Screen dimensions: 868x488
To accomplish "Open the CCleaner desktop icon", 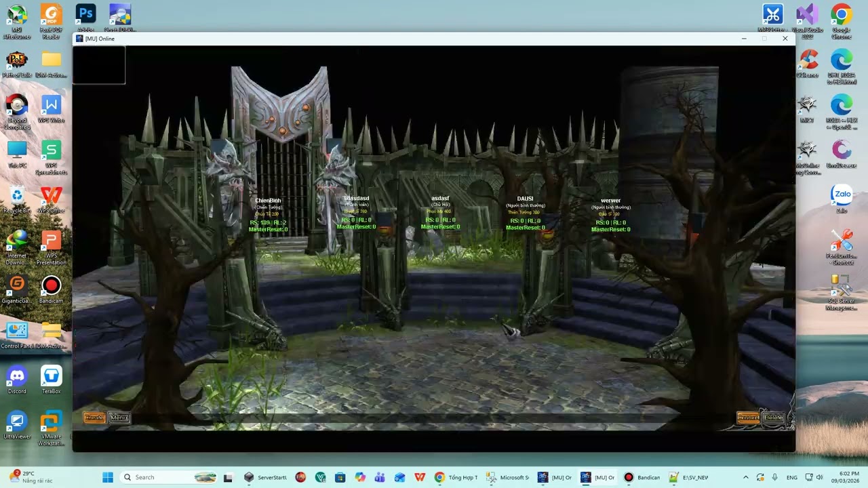I will (807, 64).
